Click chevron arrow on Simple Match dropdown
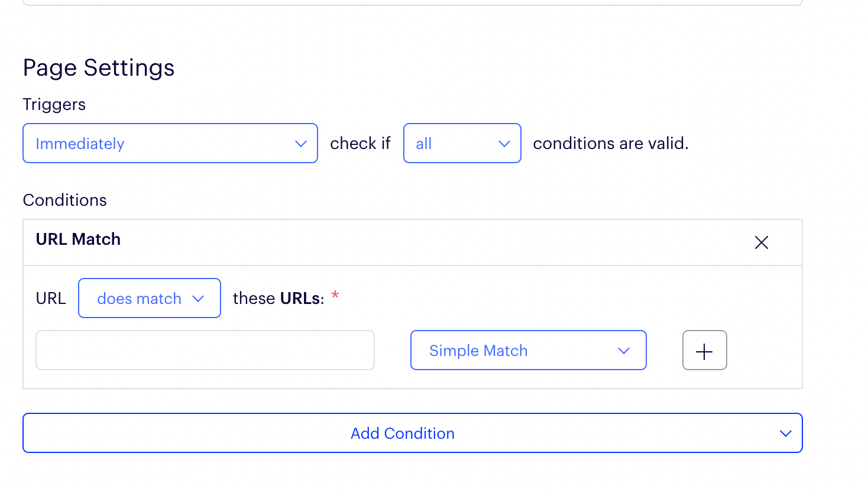Viewport: 868px width, 492px height. coord(623,351)
